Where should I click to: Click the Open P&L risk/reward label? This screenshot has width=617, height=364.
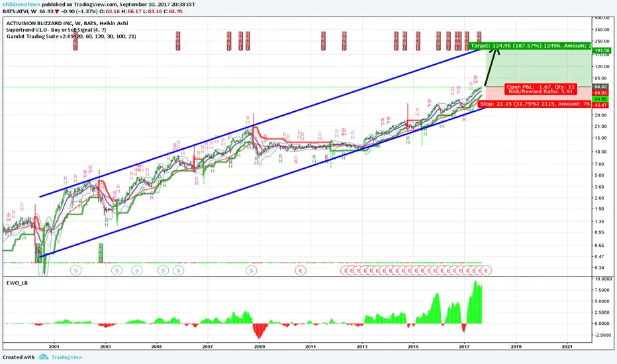(541, 89)
